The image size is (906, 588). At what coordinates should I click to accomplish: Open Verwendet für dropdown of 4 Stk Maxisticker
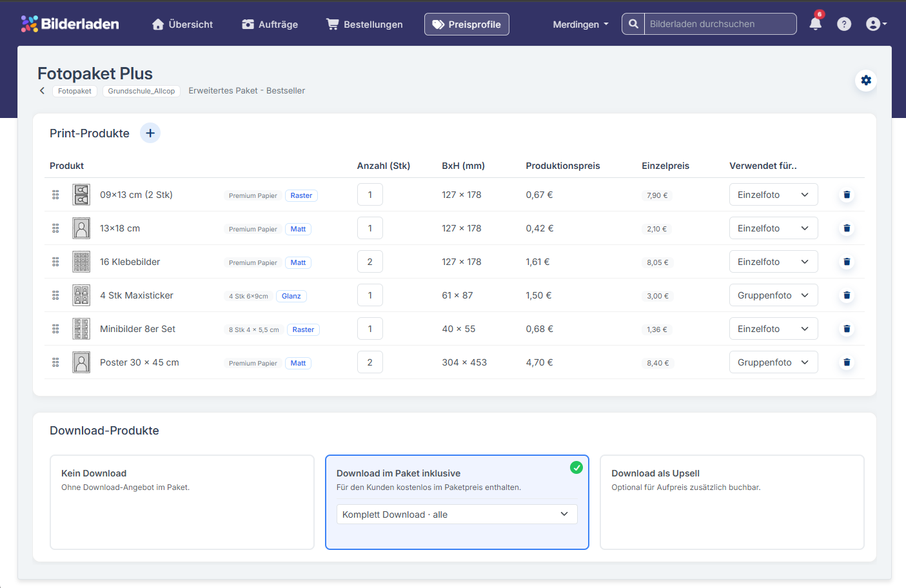pyautogui.click(x=773, y=295)
